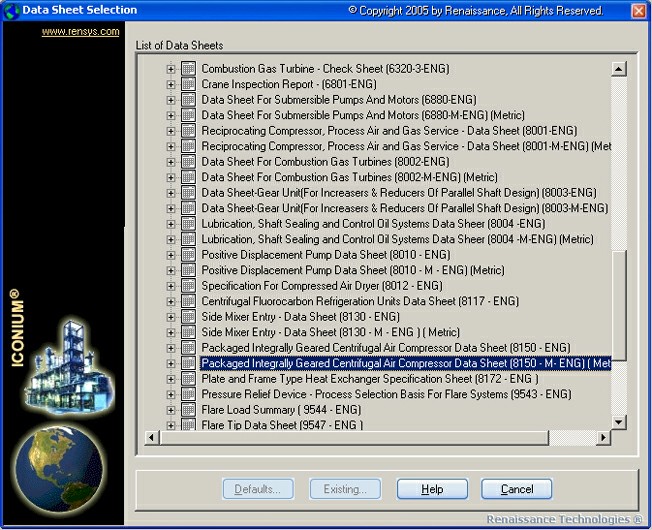
Task: Click the sheet icon beside Flare Load Summary 9544
Action: point(188,410)
